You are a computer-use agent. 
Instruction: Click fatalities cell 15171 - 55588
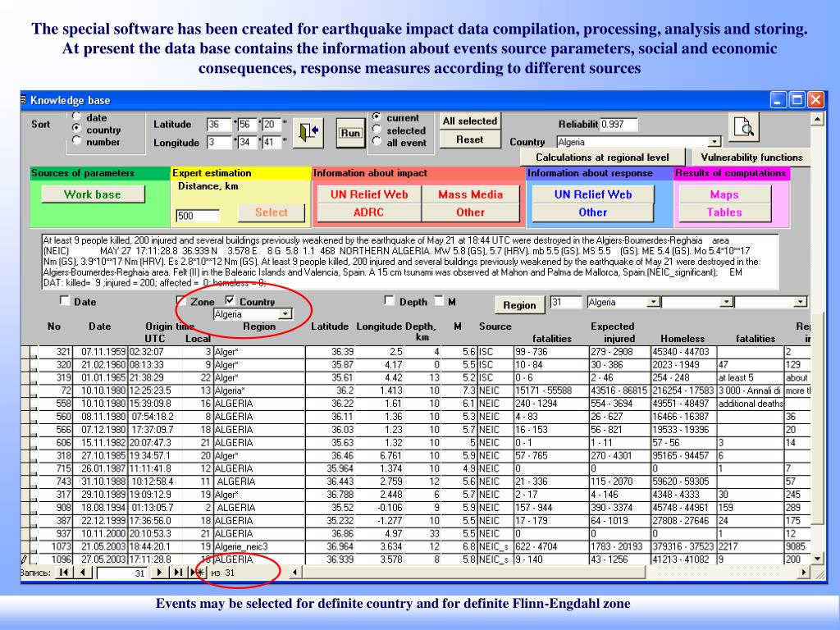tap(551, 390)
